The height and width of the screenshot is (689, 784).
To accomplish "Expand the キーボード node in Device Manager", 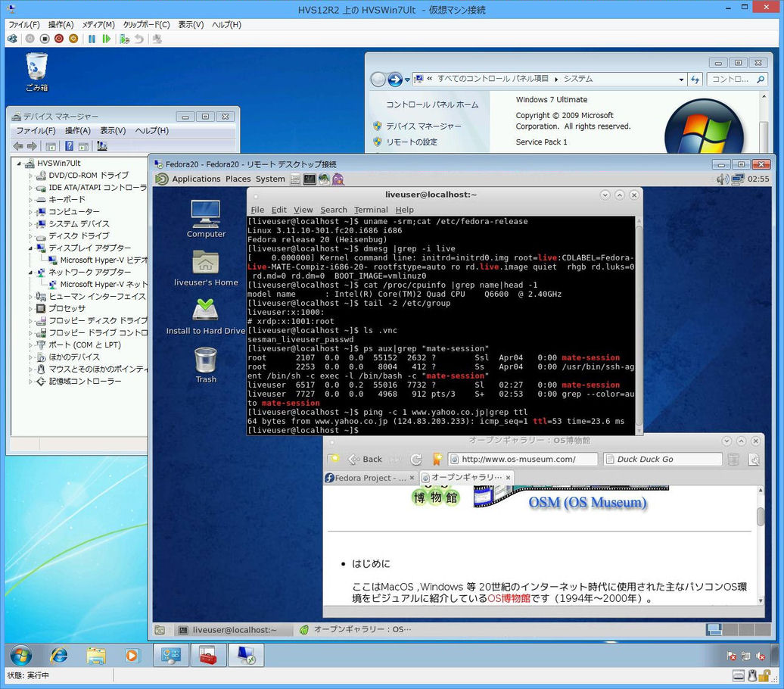I will tap(30, 200).
